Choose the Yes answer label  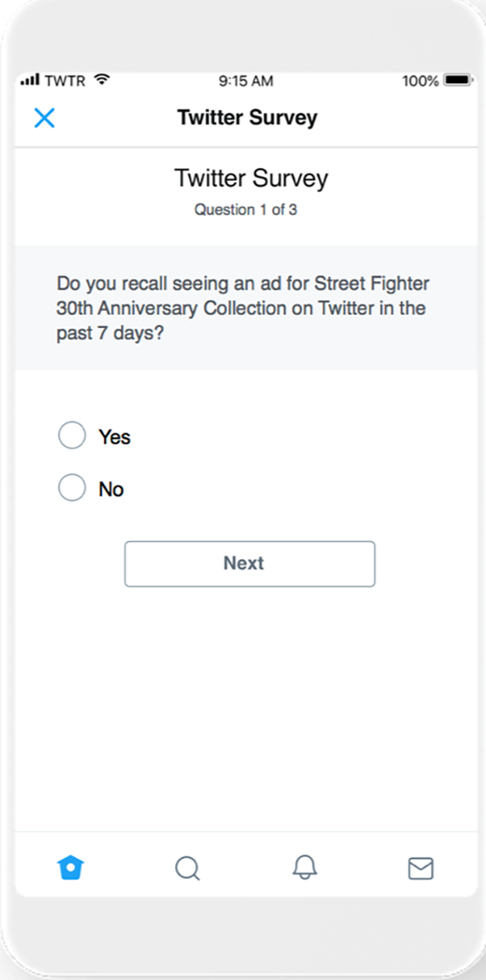(114, 437)
